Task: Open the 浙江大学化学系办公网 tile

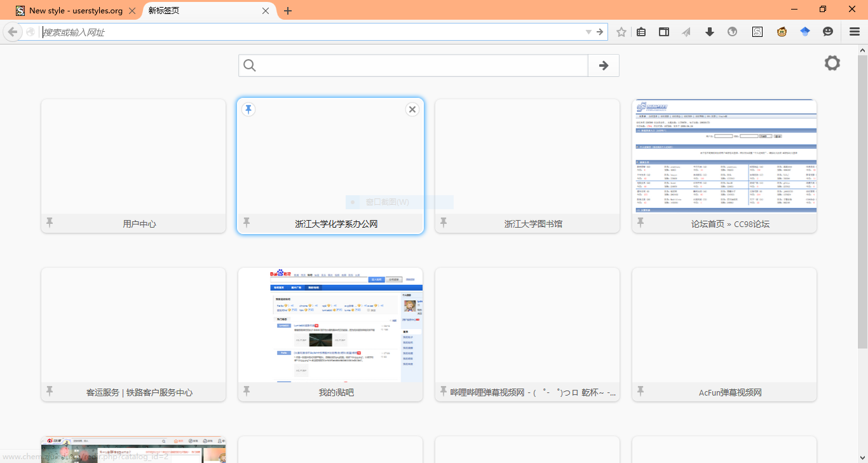Action: click(330, 166)
